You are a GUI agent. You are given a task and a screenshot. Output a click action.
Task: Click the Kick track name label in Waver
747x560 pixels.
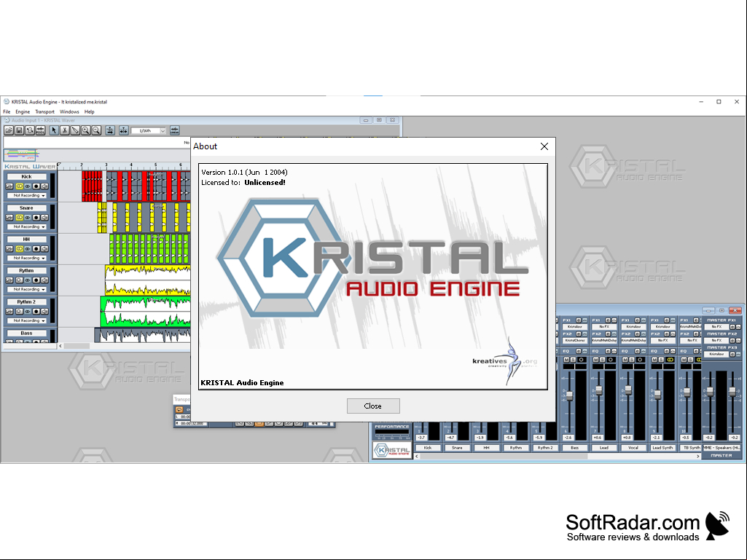tap(27, 177)
